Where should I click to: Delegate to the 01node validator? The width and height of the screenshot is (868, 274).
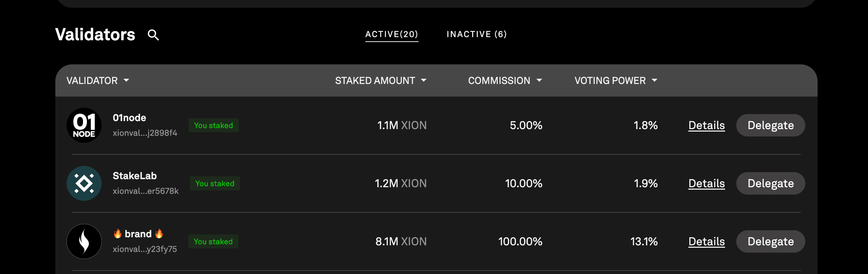(771, 125)
